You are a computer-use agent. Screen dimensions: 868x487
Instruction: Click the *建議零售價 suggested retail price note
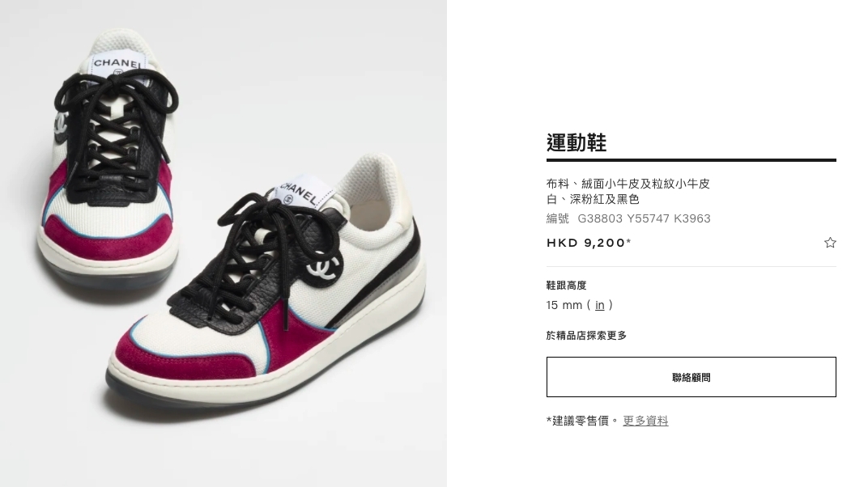pyautogui.click(x=582, y=421)
